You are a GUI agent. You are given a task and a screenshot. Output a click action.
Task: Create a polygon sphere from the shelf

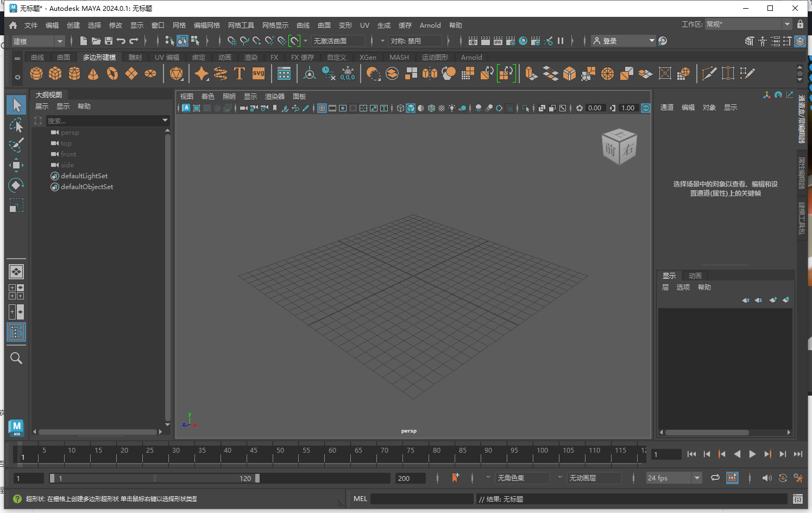[x=37, y=73]
